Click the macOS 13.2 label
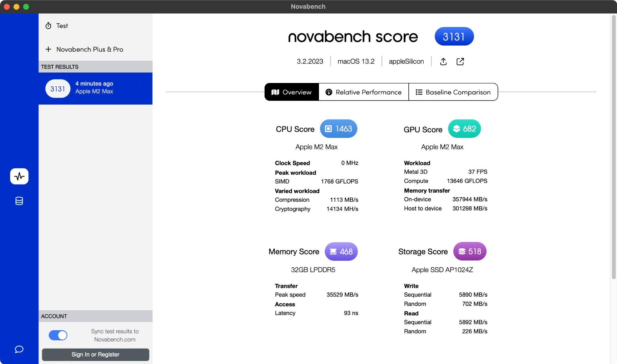Viewport: 617px width, 364px height. [x=356, y=61]
